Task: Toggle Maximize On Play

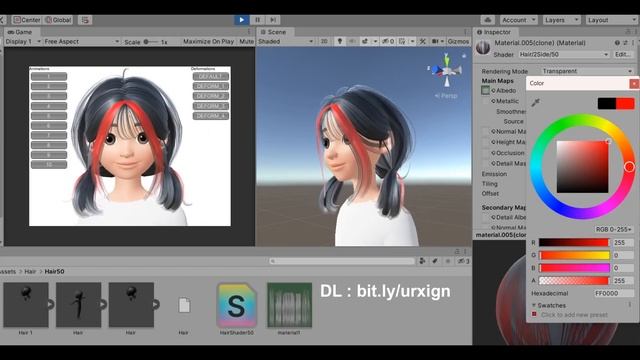Action: point(209,41)
